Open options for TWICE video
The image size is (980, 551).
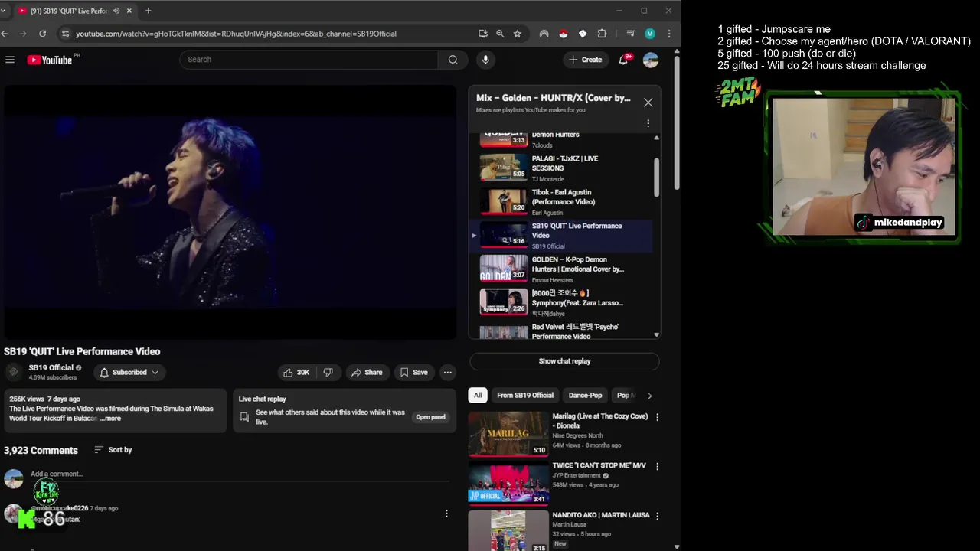[657, 466]
